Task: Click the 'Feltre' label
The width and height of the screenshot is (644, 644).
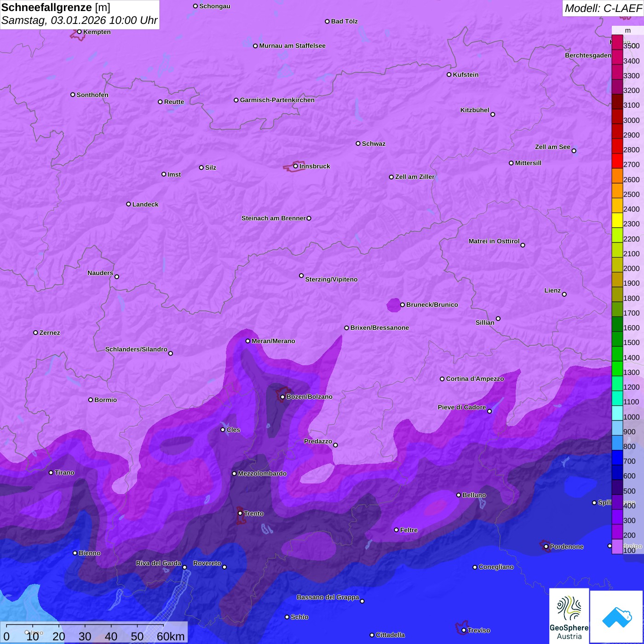Action: pos(409,530)
